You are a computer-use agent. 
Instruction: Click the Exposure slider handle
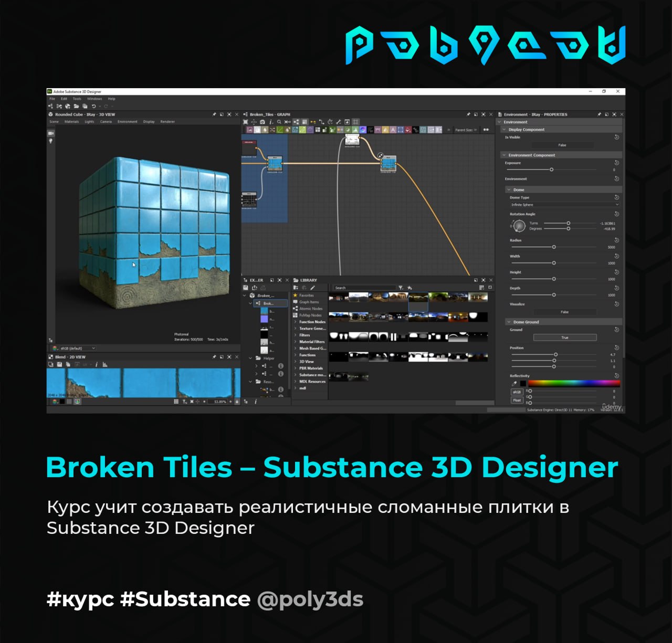point(551,170)
